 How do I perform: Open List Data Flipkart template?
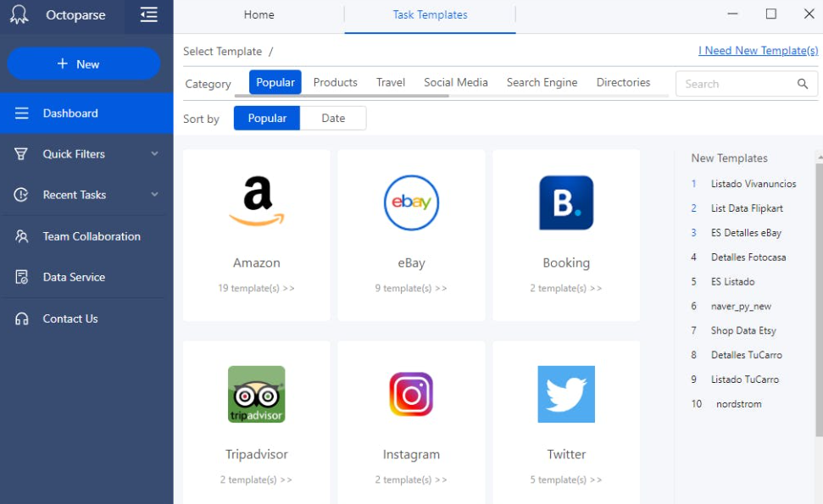click(747, 208)
